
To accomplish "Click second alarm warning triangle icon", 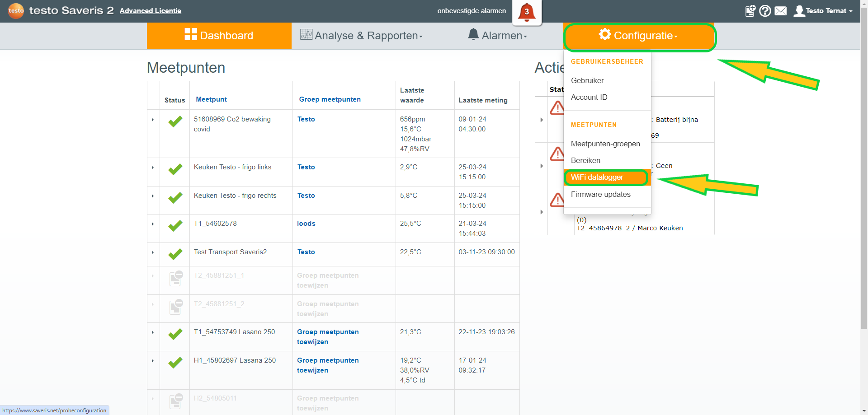I will 557,154.
